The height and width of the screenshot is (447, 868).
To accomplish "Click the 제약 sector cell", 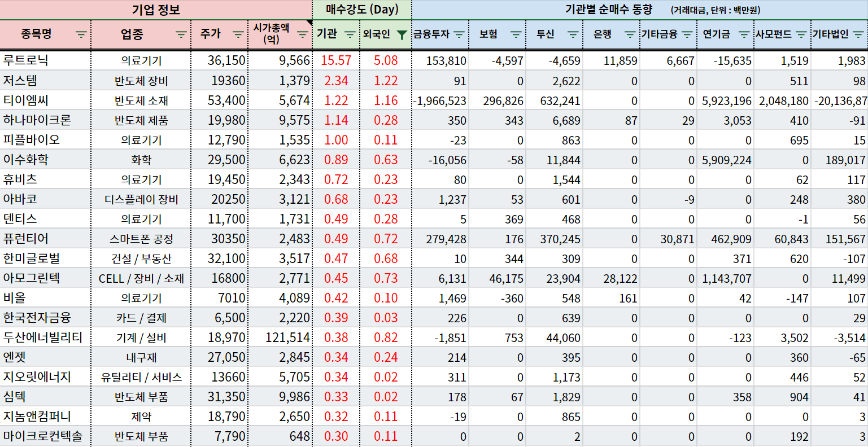I will pyautogui.click(x=141, y=417).
